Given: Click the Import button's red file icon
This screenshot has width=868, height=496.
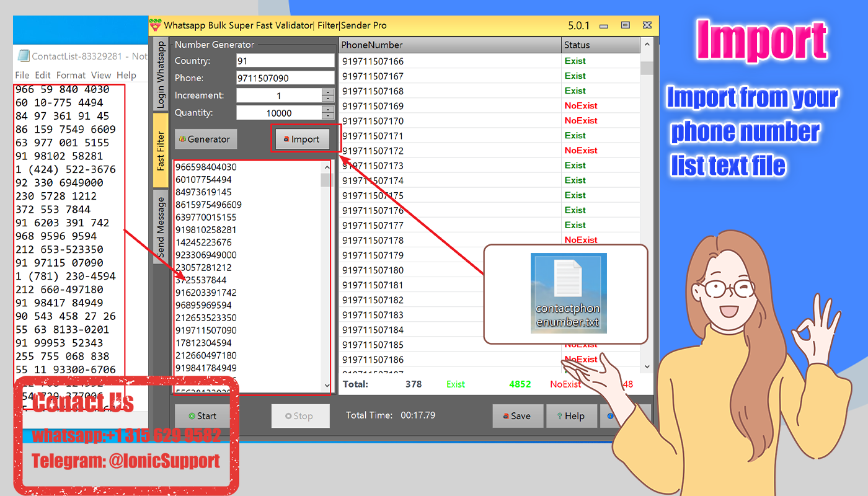Looking at the screenshot, I should click(x=288, y=139).
